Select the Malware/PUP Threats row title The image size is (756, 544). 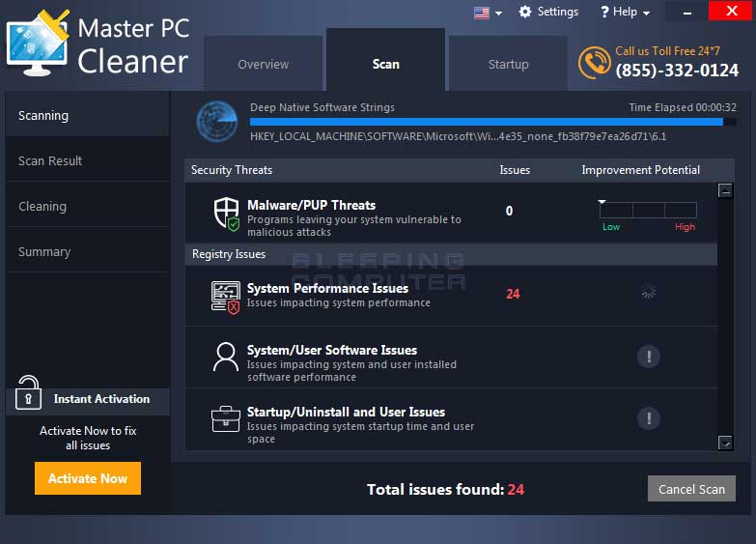pyautogui.click(x=312, y=205)
